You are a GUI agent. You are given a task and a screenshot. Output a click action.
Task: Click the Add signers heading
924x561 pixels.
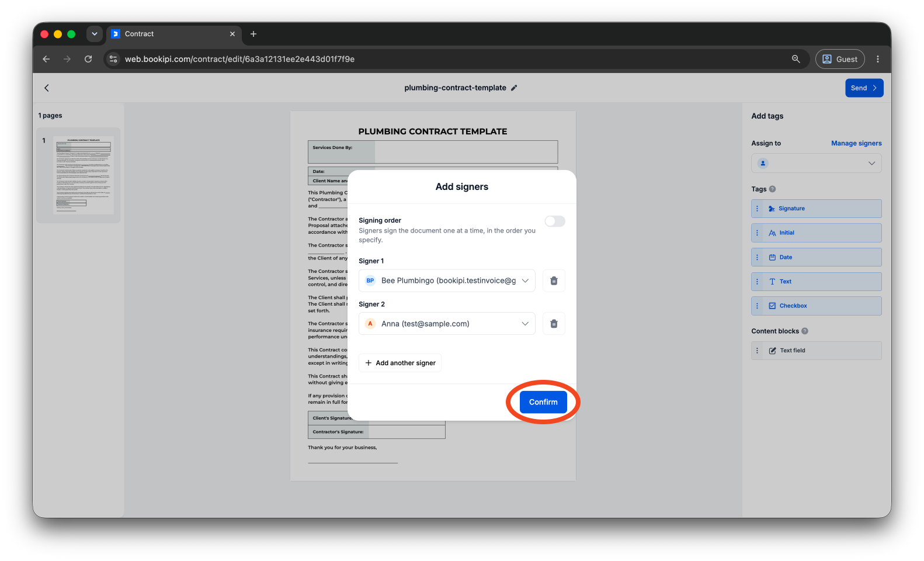pos(462,187)
